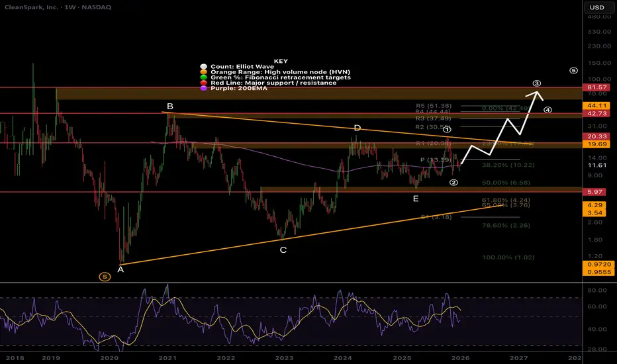This screenshot has width=617, height=364.
Task: Click the red dot beside Red Line
Action: [203, 83]
